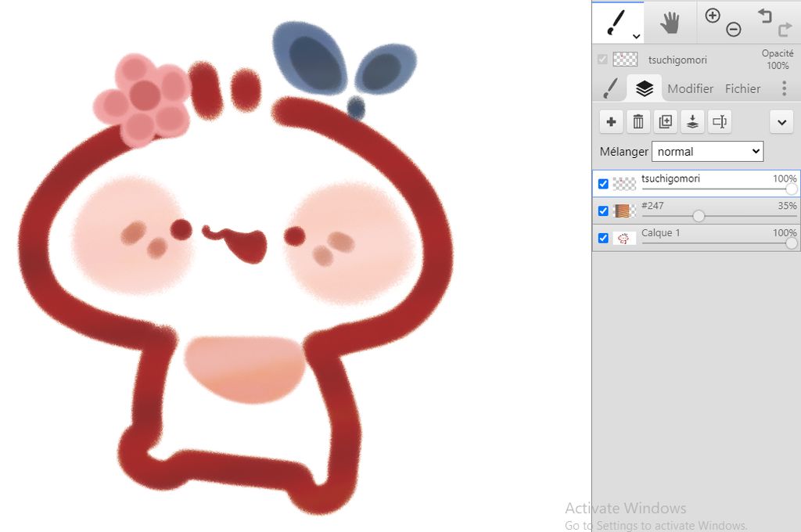Open the brush settings tab
Image resolution: width=801 pixels, height=532 pixels.
610,88
